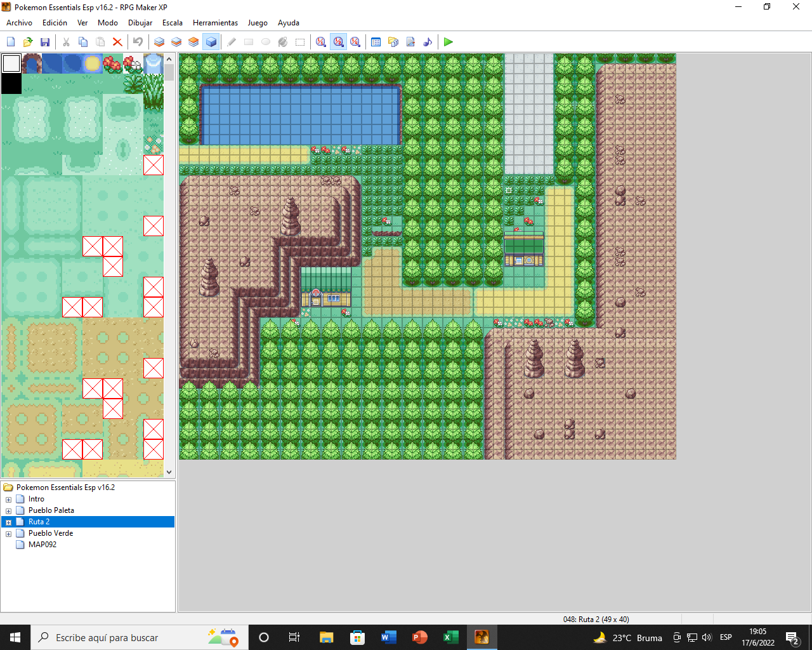This screenshot has width=812, height=650.
Task: Switch to Layer 1 editing
Action: click(x=159, y=42)
